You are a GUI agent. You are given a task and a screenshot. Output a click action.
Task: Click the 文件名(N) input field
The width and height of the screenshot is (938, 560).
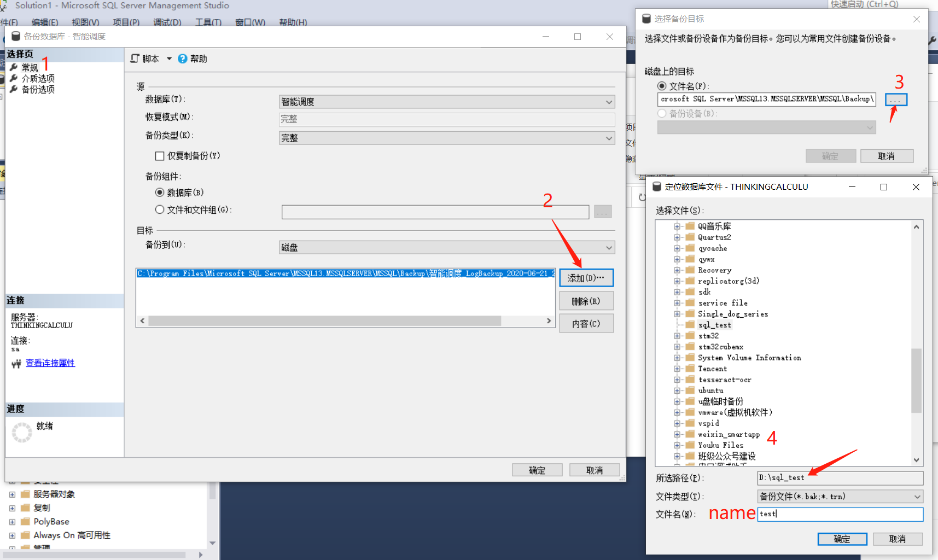[840, 514]
